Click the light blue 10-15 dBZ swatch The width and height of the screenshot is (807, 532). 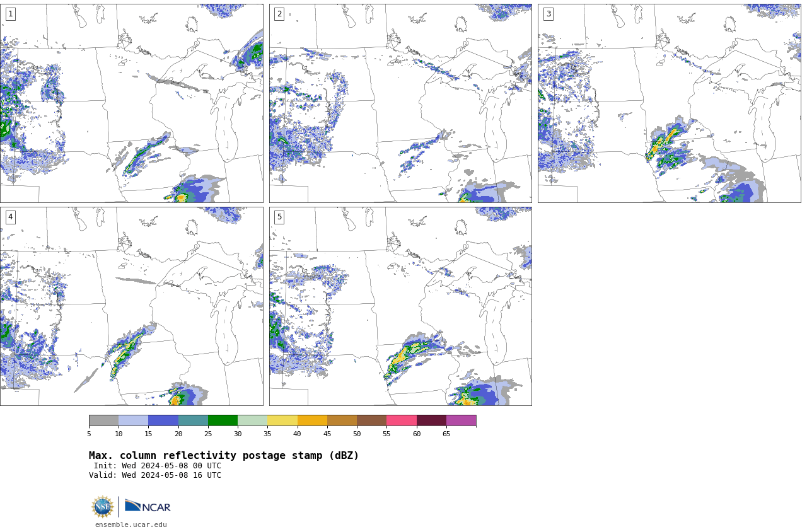pos(133,420)
